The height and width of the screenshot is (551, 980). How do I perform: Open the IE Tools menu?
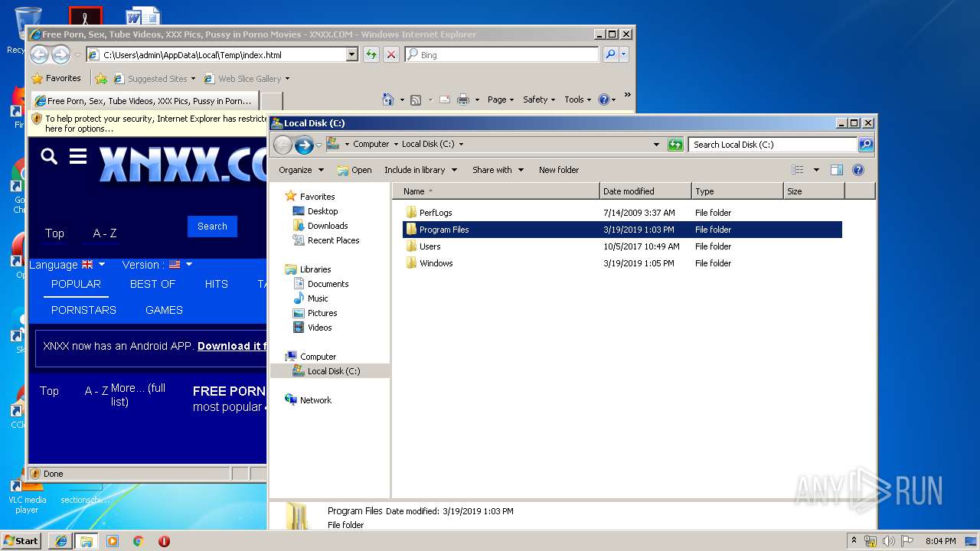578,99
